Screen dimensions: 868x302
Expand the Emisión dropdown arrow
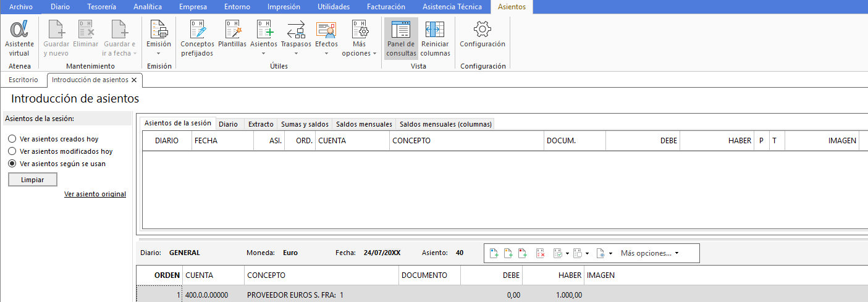tap(159, 54)
